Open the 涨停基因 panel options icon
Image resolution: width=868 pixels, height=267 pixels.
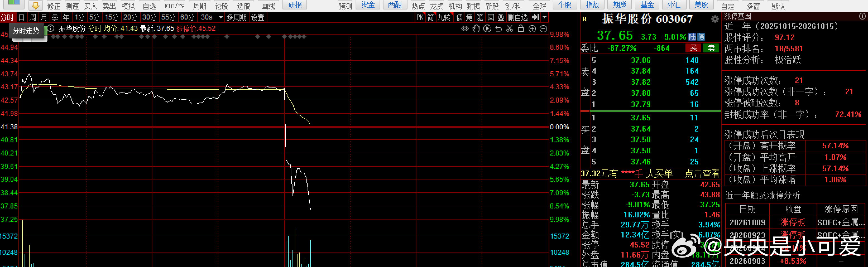[x=862, y=16]
